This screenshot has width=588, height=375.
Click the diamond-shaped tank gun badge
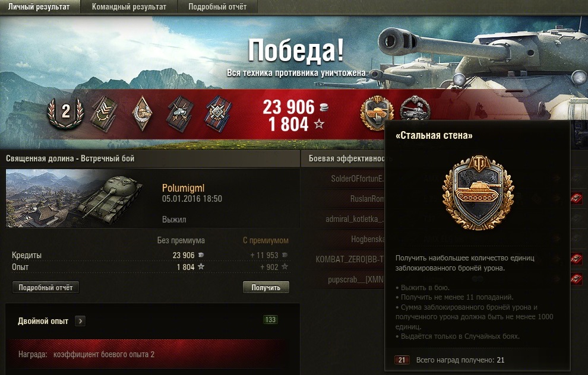pos(143,113)
